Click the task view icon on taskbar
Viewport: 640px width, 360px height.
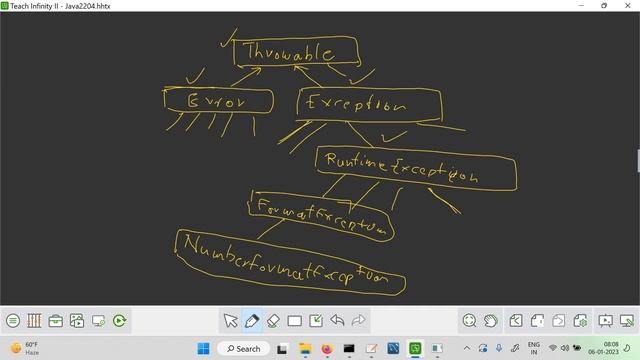pos(282,349)
